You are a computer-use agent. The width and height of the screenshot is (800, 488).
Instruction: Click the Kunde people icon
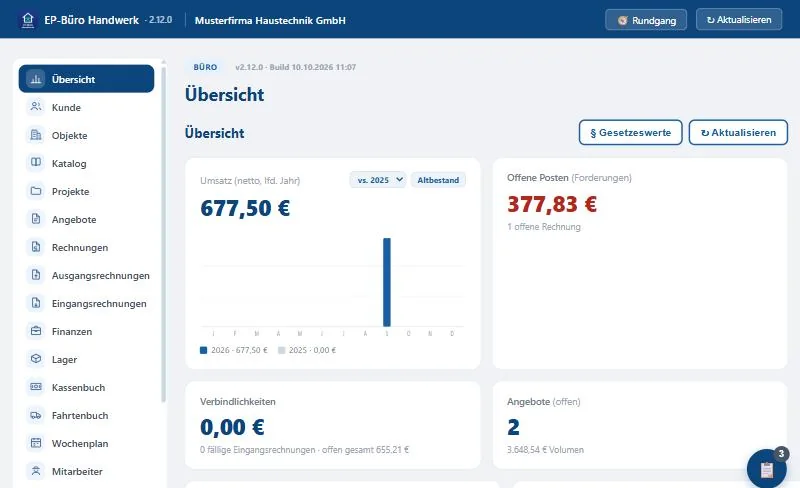coord(36,107)
